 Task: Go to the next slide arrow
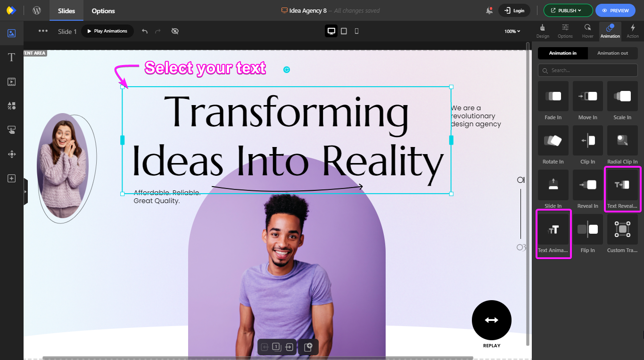coord(289,347)
